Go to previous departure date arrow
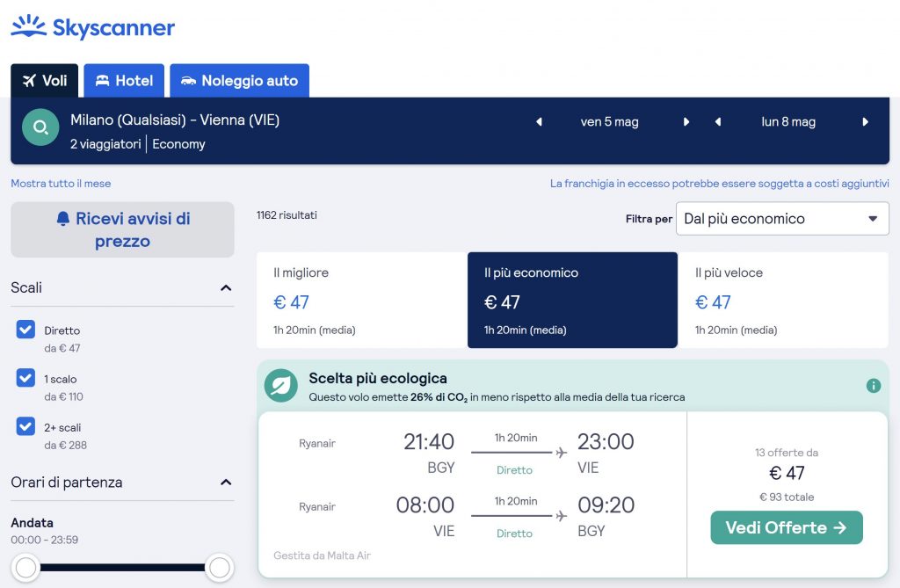Image resolution: width=900 pixels, height=588 pixels. (x=539, y=122)
